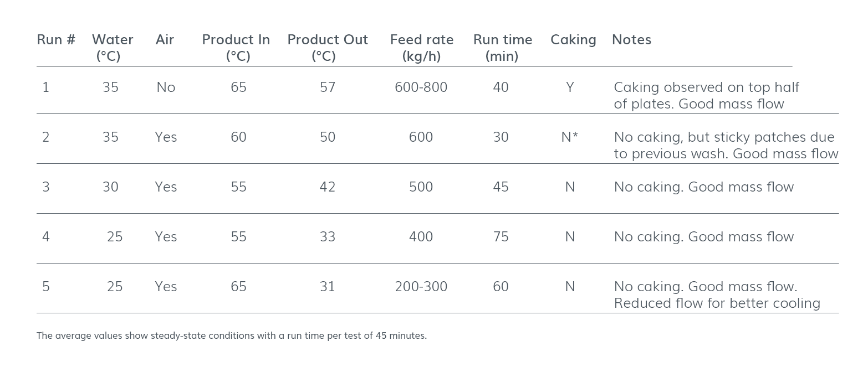Click the Notes column header
868x372 pixels.
point(631,40)
